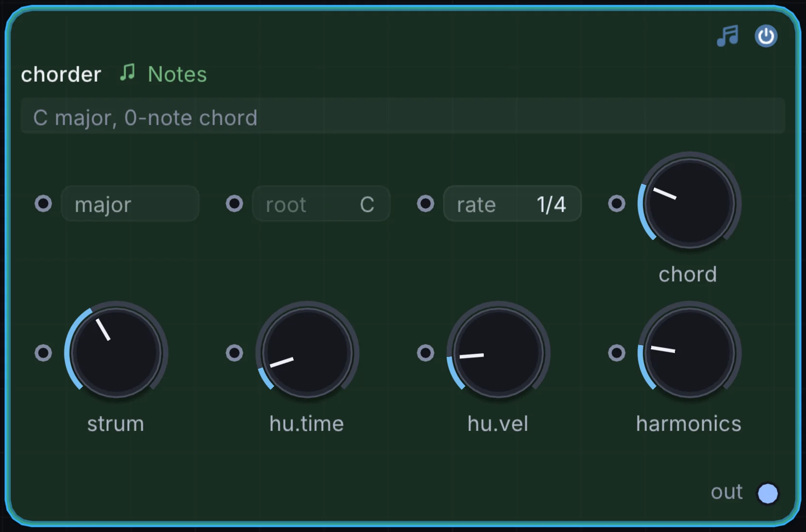Screen dimensions: 806x532
Task: Click the hu.vel knob
Action: click(498, 353)
